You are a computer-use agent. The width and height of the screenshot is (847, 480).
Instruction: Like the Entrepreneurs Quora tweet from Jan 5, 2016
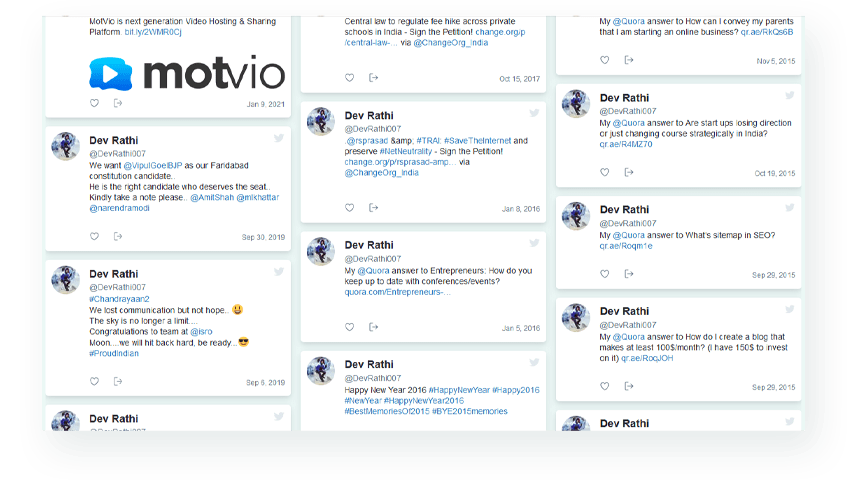click(x=349, y=327)
